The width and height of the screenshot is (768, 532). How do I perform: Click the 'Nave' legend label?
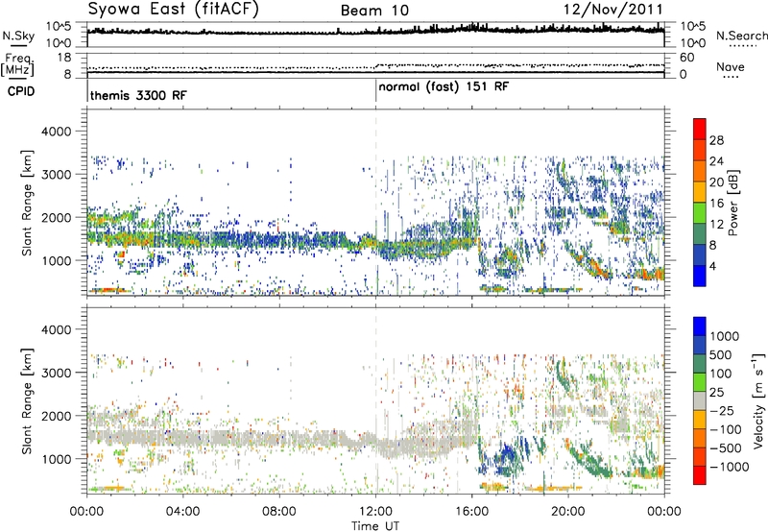click(x=731, y=66)
